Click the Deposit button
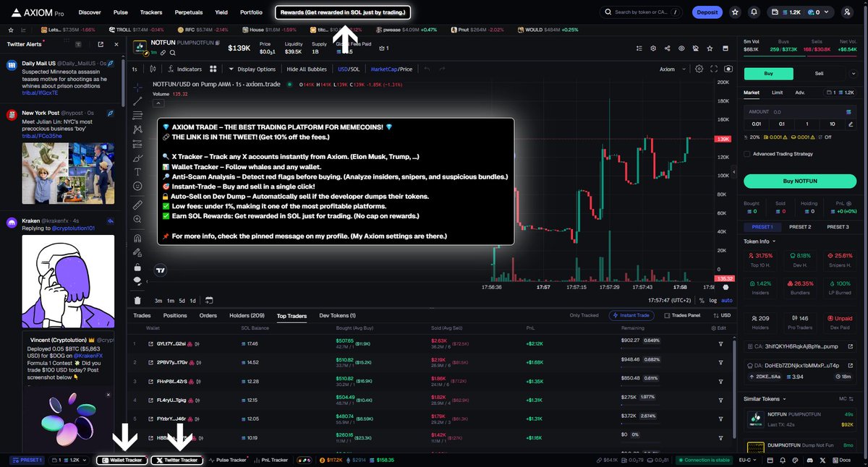This screenshot has width=868, height=467. [x=707, y=12]
